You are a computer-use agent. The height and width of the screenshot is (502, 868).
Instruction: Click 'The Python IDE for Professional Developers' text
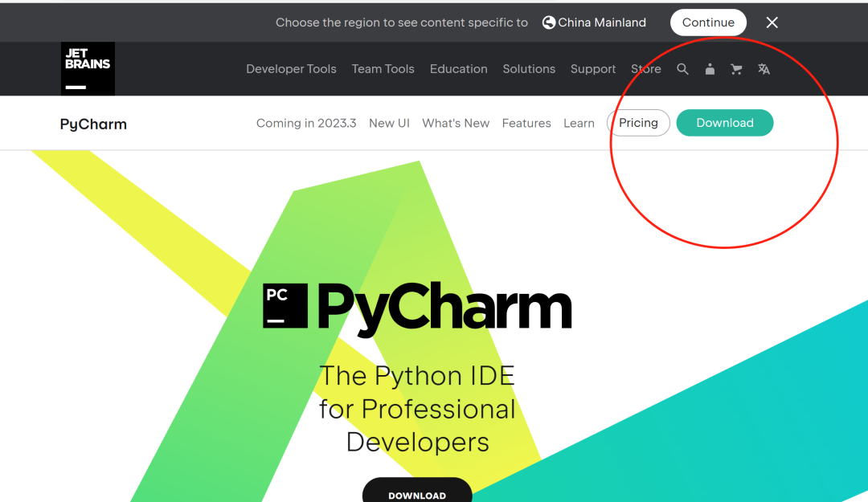point(417,409)
